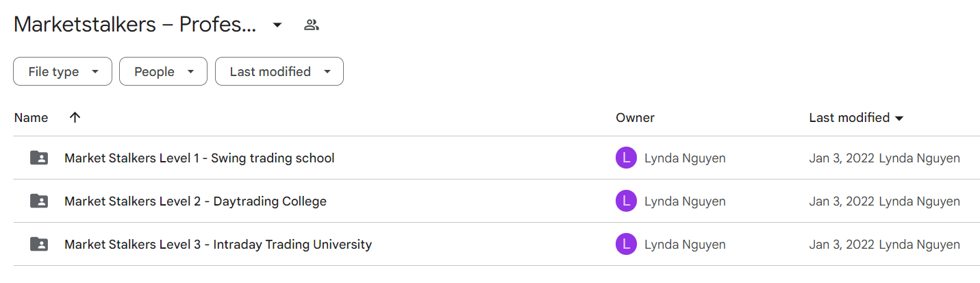Click Lynda Nguyen avatar in Level 2 row
The height and width of the screenshot is (283, 980).
[x=626, y=201]
